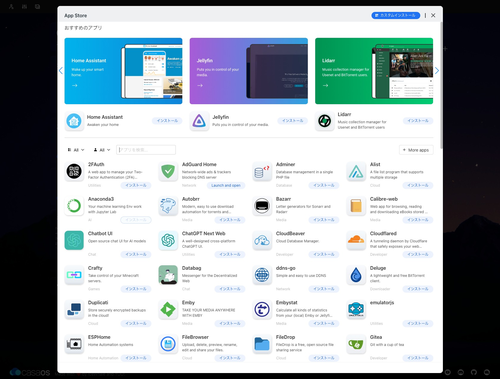Click the App Store vertical scrollbar
500x379 pixels.
point(441,85)
